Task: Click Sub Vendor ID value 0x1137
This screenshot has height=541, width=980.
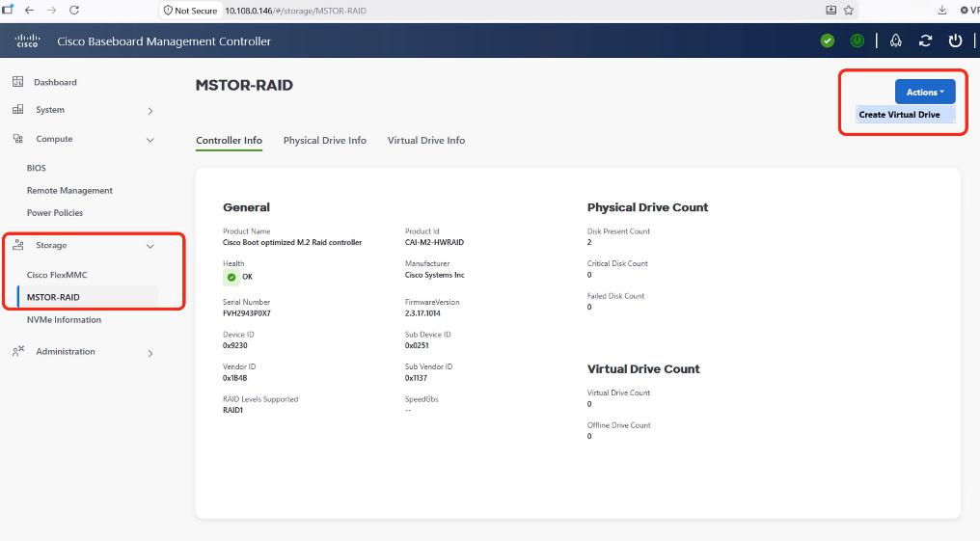Action: tap(417, 378)
